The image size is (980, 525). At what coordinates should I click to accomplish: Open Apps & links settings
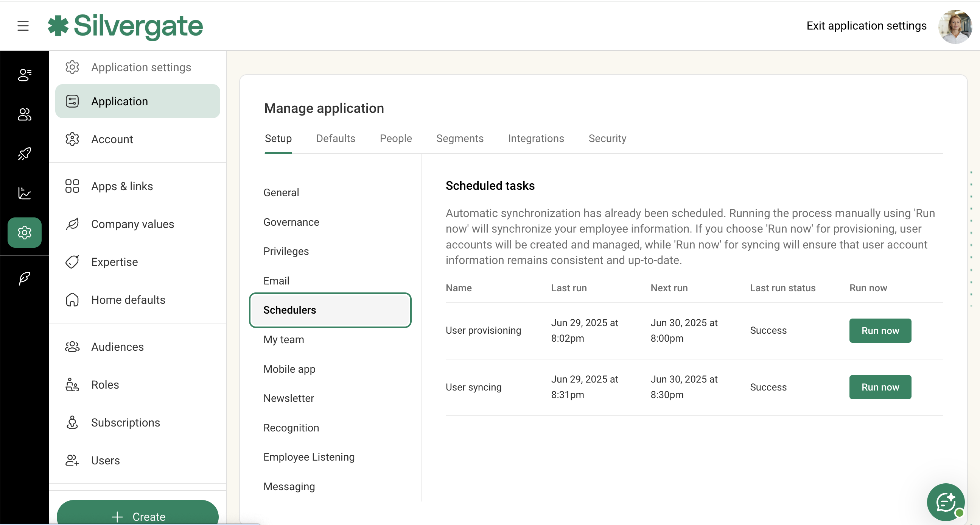tap(121, 186)
